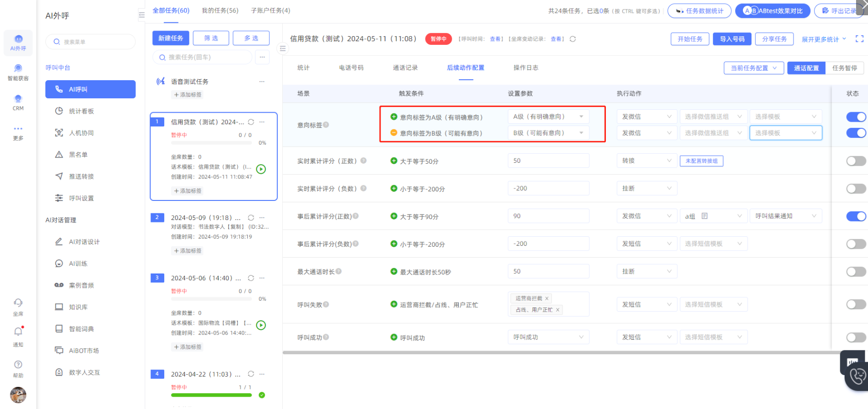The image size is (868, 409).
Task: Click refresh icon beside 坐席变动记录
Action: pyautogui.click(x=572, y=39)
